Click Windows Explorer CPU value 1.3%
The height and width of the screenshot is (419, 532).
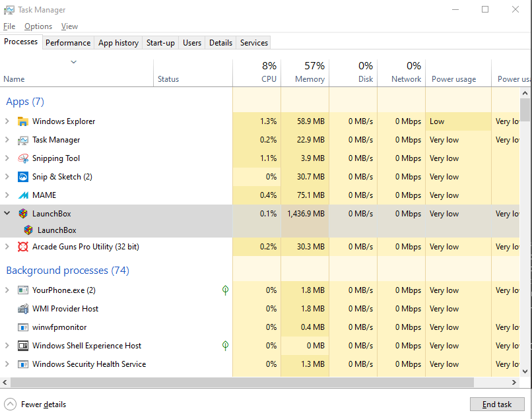(x=269, y=121)
